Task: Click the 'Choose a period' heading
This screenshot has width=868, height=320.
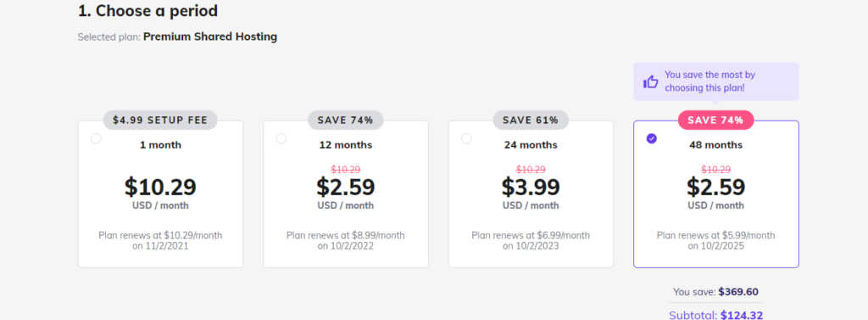Action: [147, 10]
